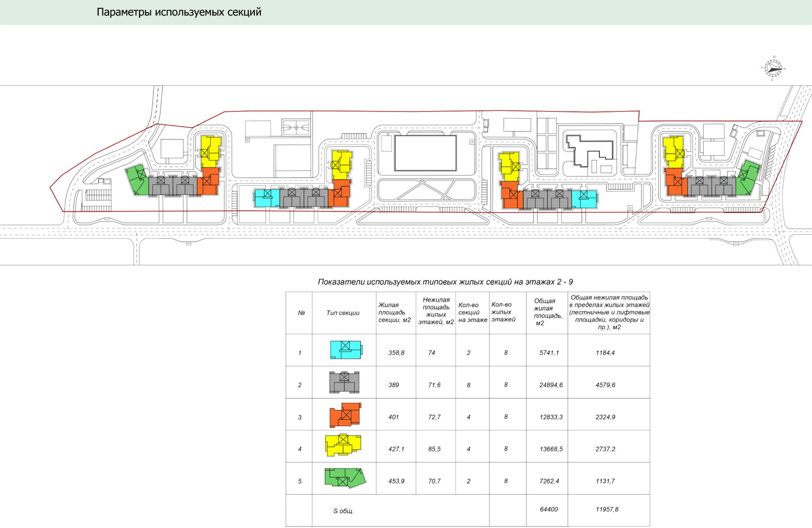Click the total non-residential value 11957,8

(607, 509)
